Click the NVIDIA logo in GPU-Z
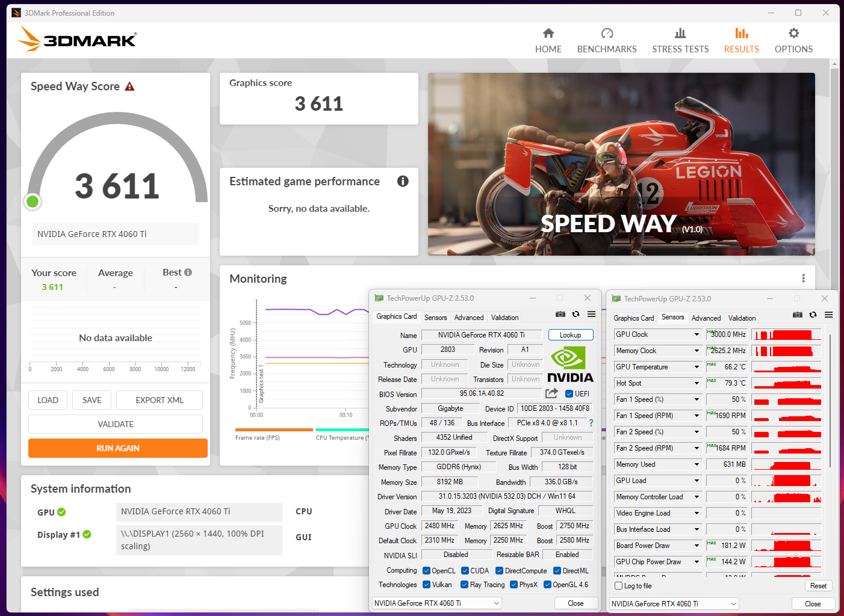Screen dimensions: 844x616 tap(569, 365)
